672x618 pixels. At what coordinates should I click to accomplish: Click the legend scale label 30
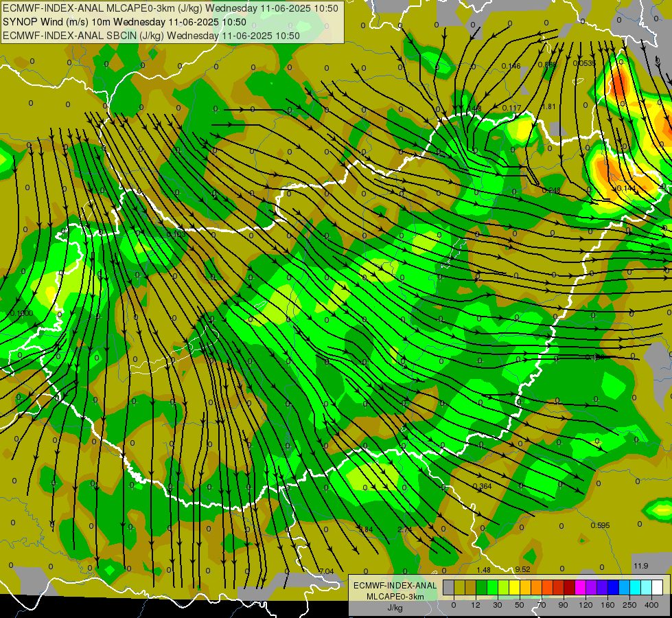pos(498,605)
